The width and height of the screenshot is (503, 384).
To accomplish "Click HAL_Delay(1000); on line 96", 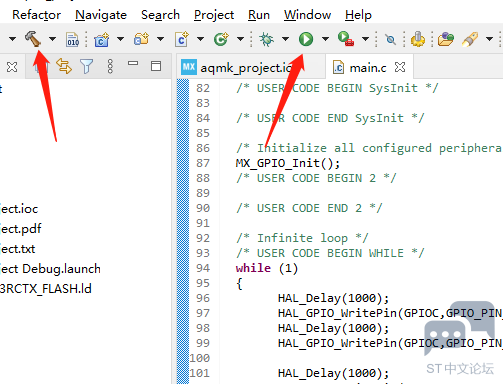I will tap(333, 298).
